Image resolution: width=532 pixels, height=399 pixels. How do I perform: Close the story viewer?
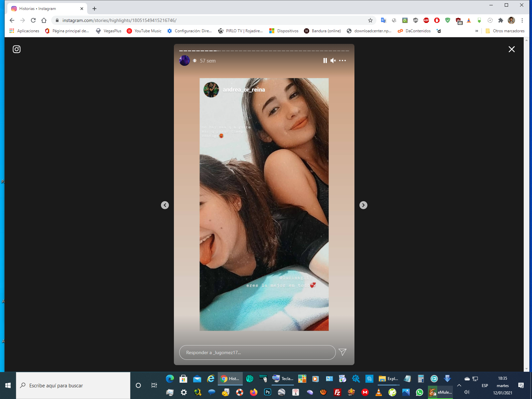511,49
